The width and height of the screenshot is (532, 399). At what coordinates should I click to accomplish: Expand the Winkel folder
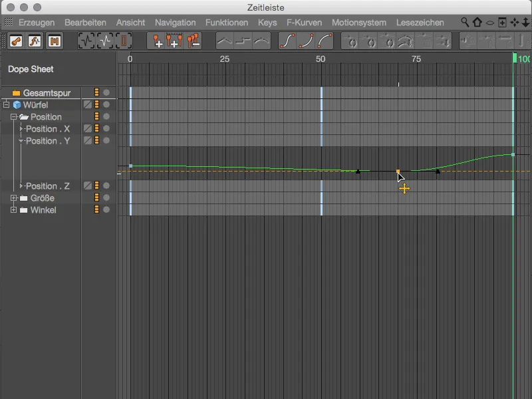[x=13, y=209]
